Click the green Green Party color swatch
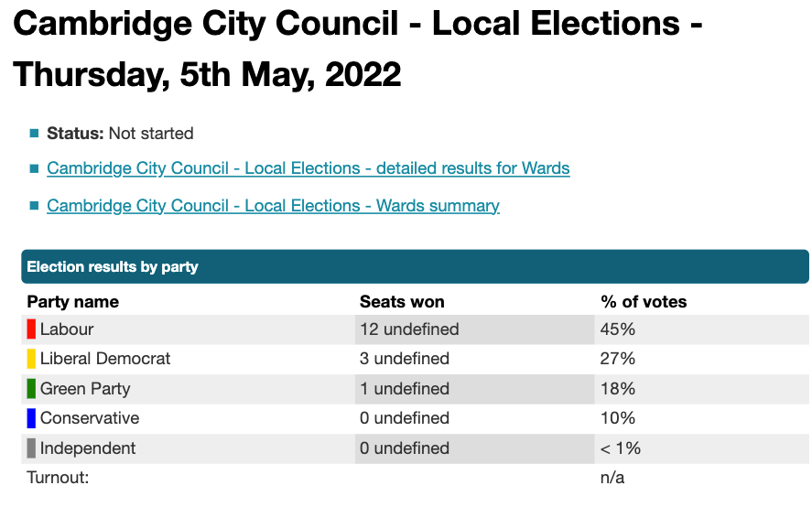 click(31, 389)
